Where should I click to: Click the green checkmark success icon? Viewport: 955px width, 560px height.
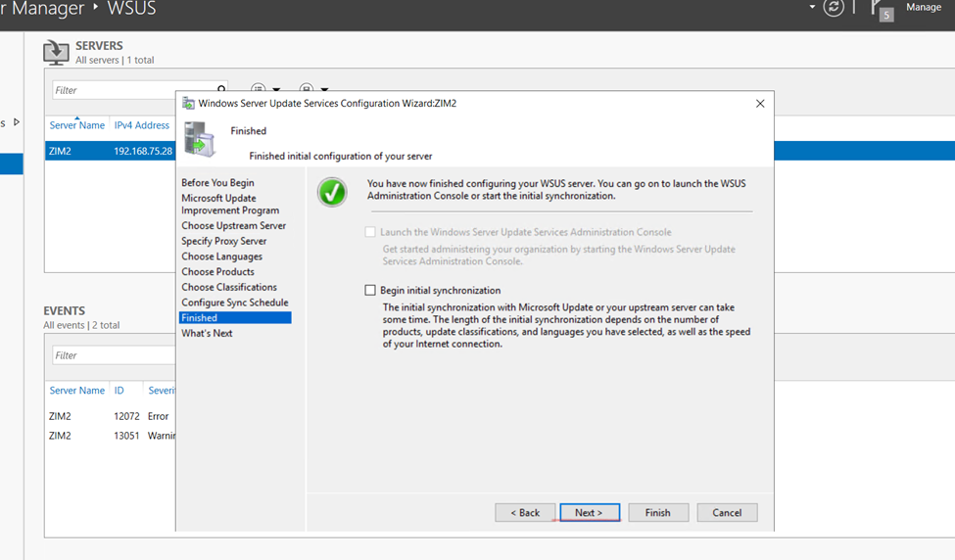[x=332, y=192]
